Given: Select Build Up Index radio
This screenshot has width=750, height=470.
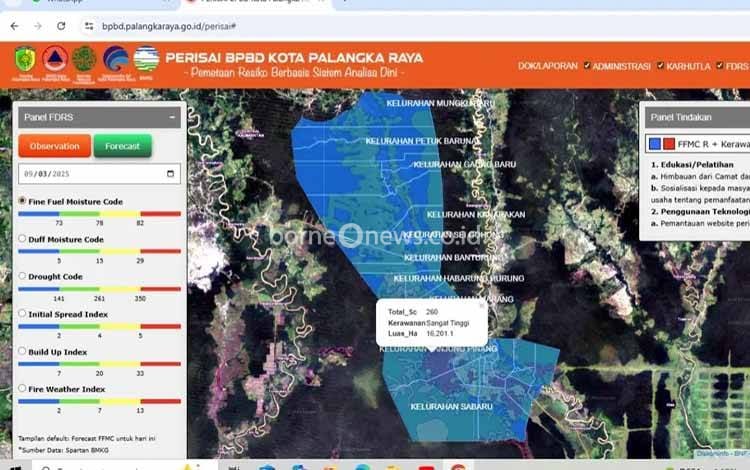Looking at the screenshot, I should pos(22,351).
